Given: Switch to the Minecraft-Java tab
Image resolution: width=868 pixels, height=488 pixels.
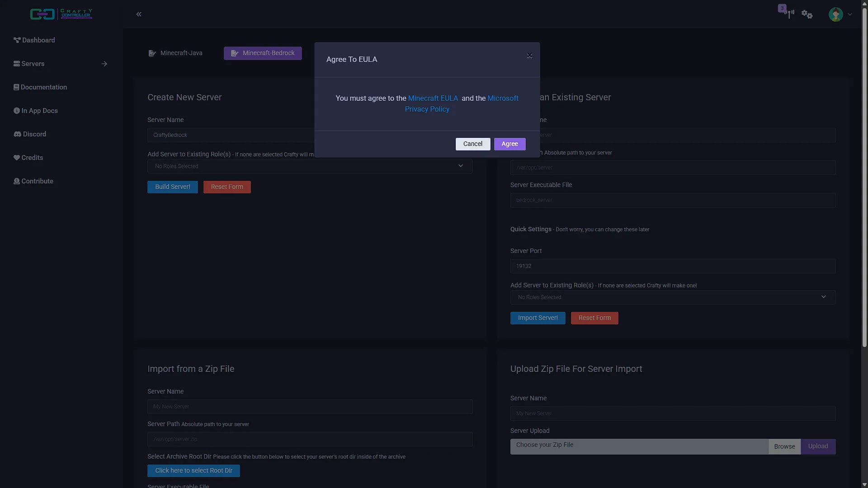Looking at the screenshot, I should click(175, 53).
